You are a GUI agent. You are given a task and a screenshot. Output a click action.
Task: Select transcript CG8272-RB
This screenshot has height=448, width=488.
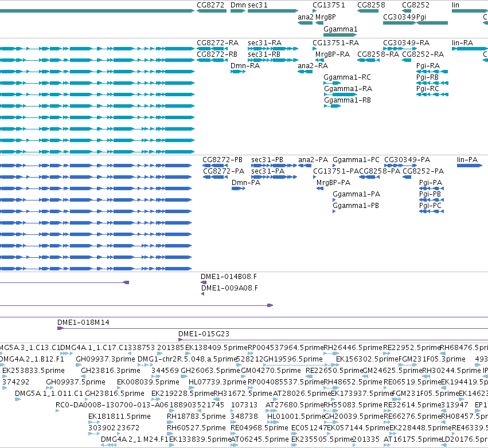tap(217, 54)
